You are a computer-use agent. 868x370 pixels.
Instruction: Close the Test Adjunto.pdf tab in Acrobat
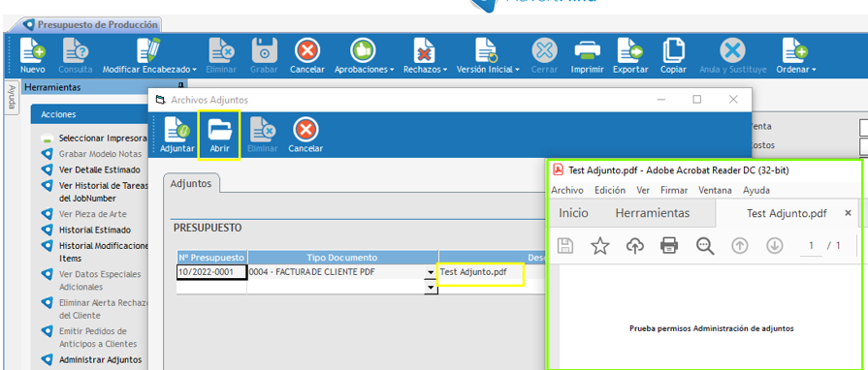[848, 213]
